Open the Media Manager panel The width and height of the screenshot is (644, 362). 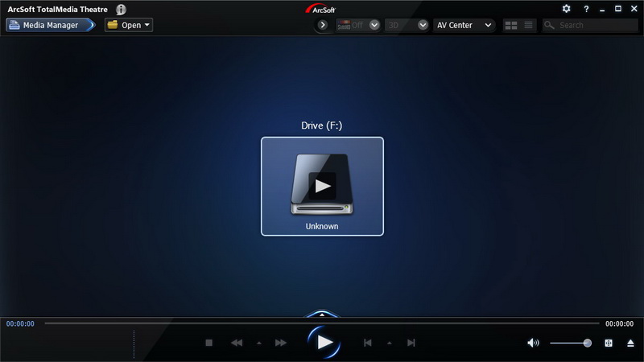tap(51, 25)
